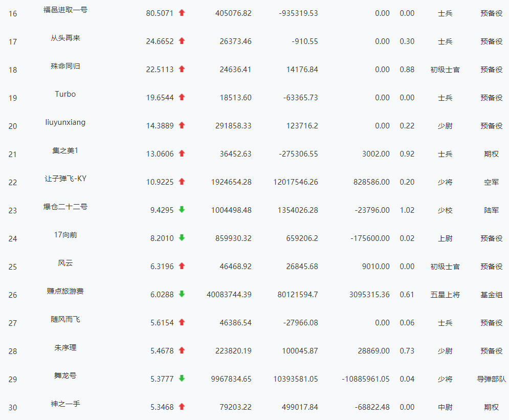
Task: Click red up arrow beside 5.6154
Action: pos(182,322)
